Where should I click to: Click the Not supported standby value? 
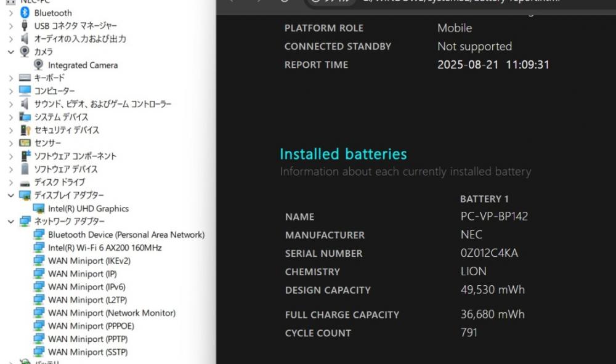[x=474, y=46]
